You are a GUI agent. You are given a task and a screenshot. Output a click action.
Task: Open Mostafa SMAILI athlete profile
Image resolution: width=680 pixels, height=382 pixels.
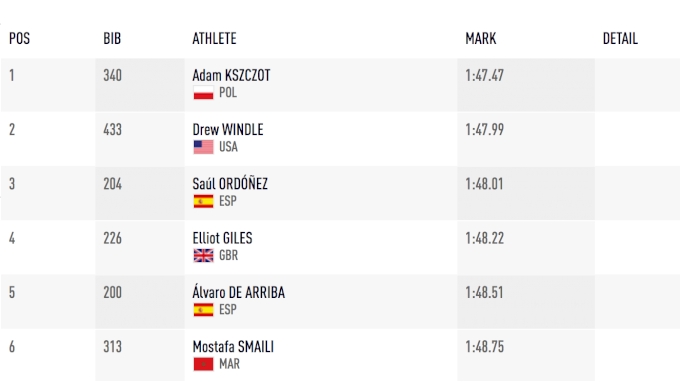coord(233,347)
